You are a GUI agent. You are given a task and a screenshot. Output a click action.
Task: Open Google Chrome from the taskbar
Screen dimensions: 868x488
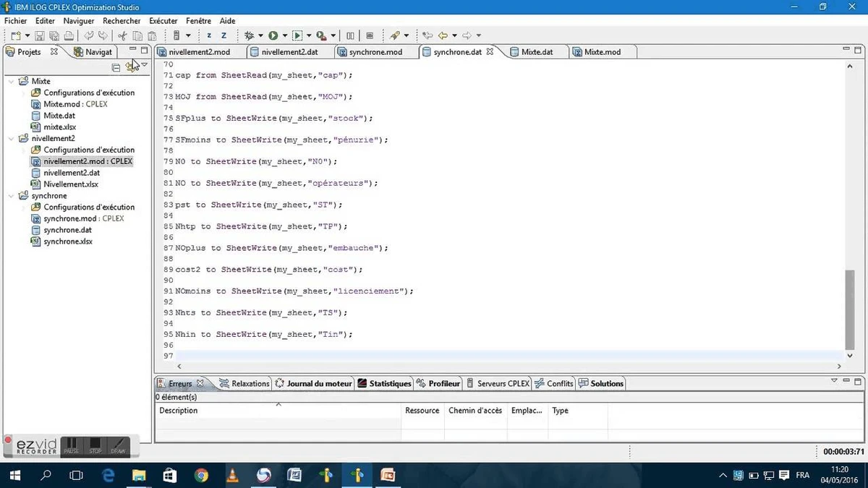point(201,475)
